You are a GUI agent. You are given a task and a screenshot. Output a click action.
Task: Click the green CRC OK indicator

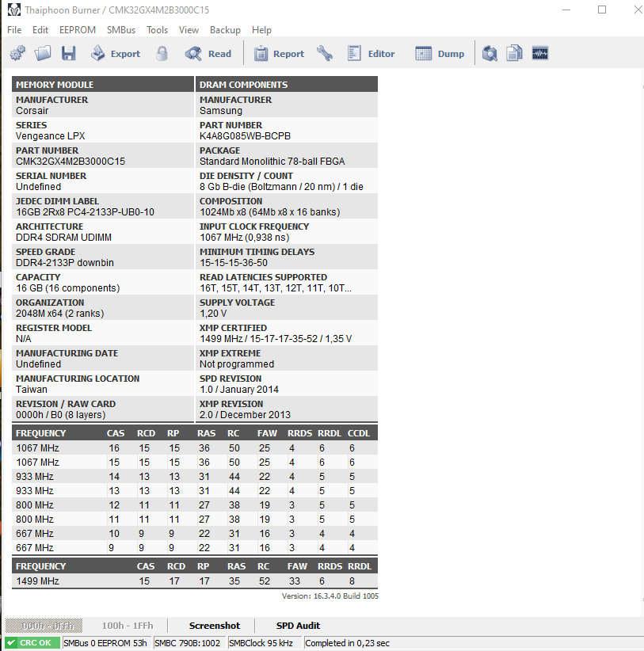pyautogui.click(x=32, y=642)
